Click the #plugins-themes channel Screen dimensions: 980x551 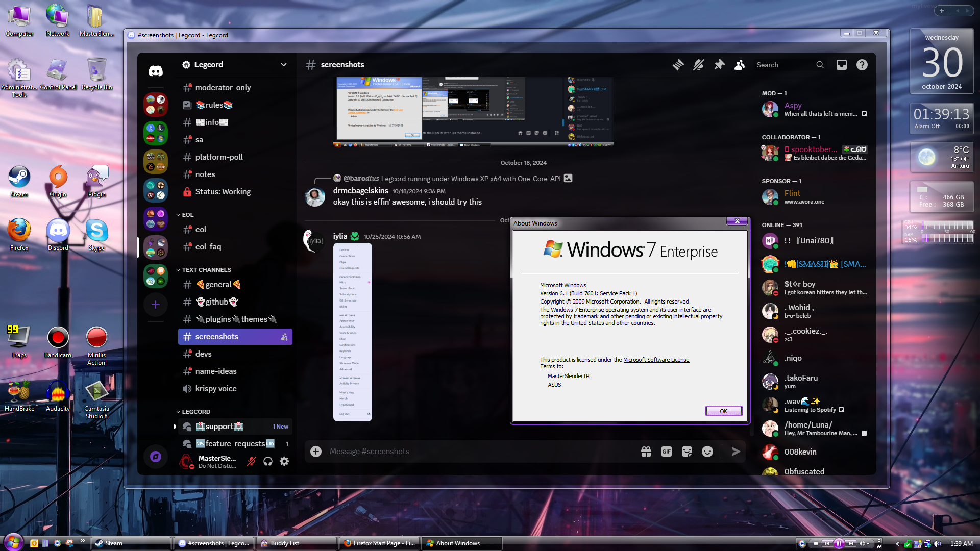tap(235, 318)
